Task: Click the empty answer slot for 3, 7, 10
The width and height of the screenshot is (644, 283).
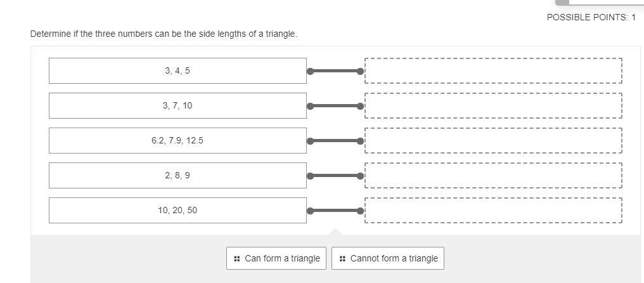Action: 493,106
